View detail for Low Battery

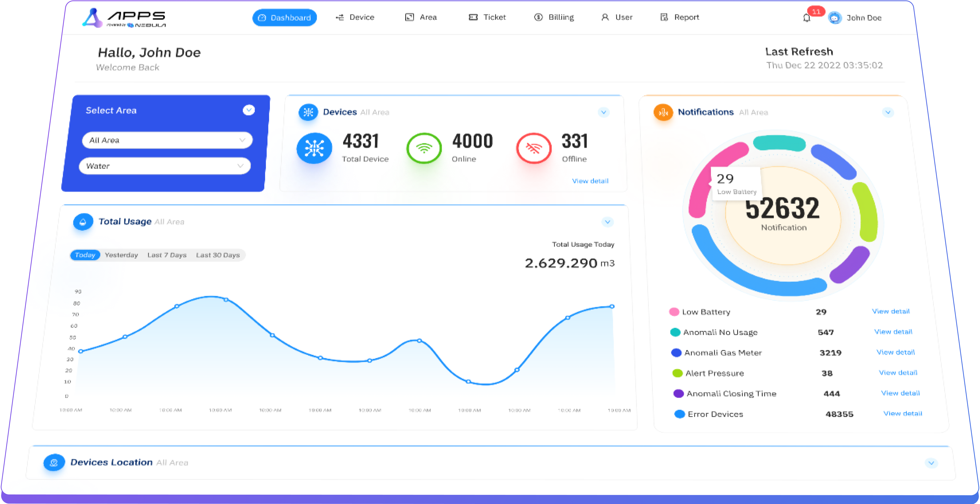(x=891, y=311)
